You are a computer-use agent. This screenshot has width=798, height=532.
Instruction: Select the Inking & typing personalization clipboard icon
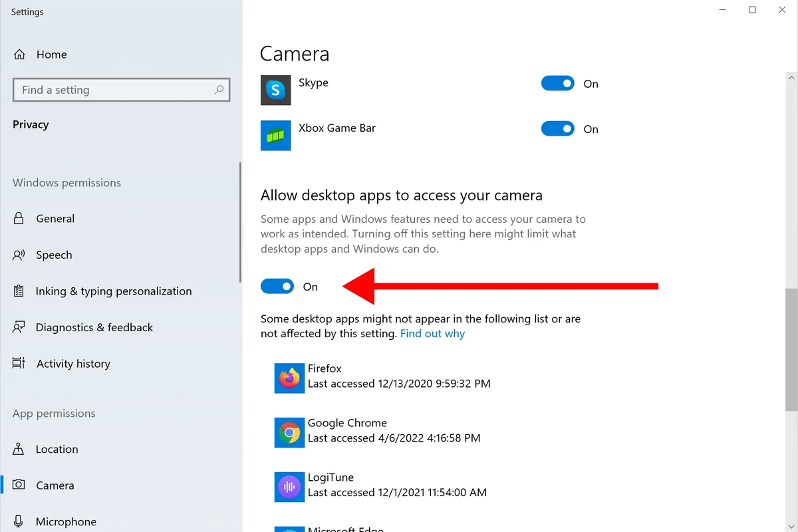19,291
